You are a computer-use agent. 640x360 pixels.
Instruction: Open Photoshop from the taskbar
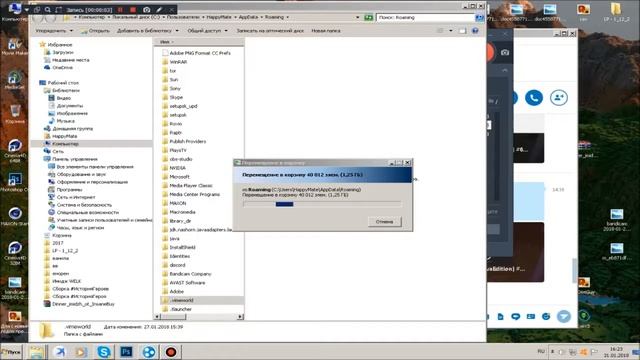[x=126, y=352]
